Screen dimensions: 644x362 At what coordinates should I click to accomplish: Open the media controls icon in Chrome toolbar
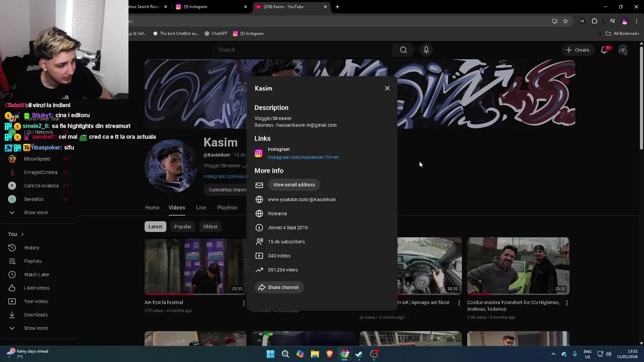pyautogui.click(x=612, y=21)
